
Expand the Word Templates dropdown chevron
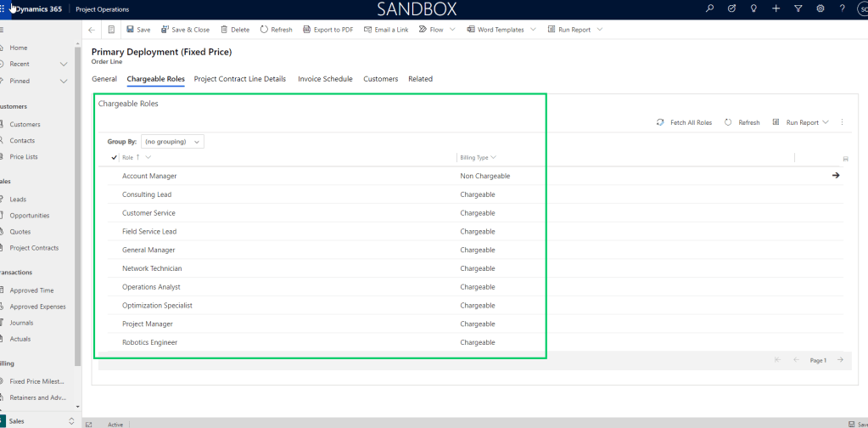(533, 30)
